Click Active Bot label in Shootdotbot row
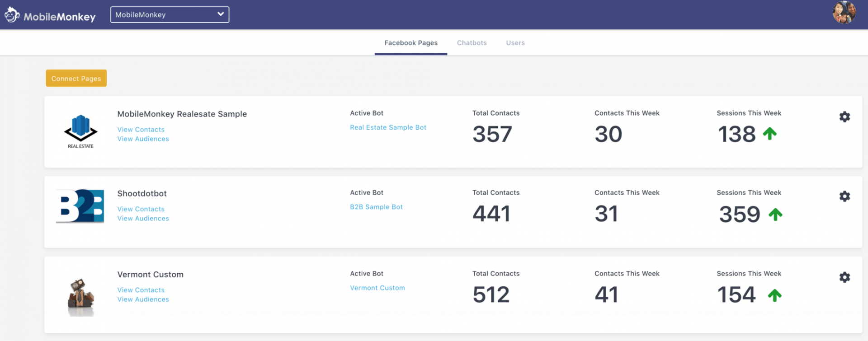 click(x=367, y=192)
